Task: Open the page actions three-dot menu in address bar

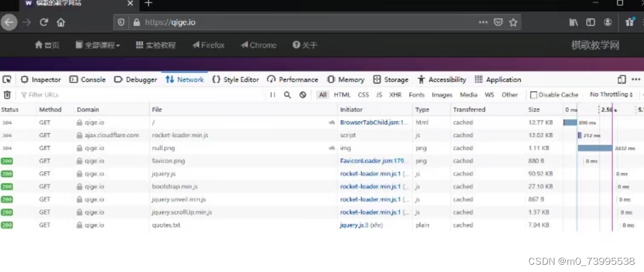Action: coord(483,22)
